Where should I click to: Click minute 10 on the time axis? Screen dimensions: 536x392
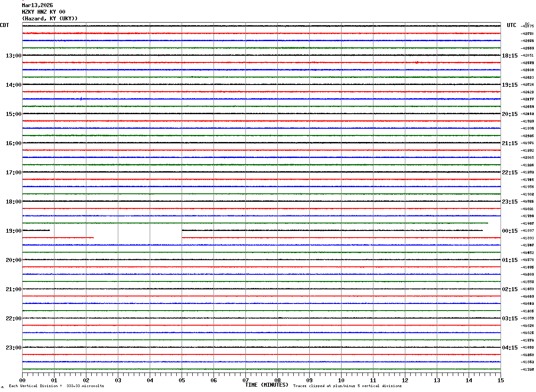[341, 380]
